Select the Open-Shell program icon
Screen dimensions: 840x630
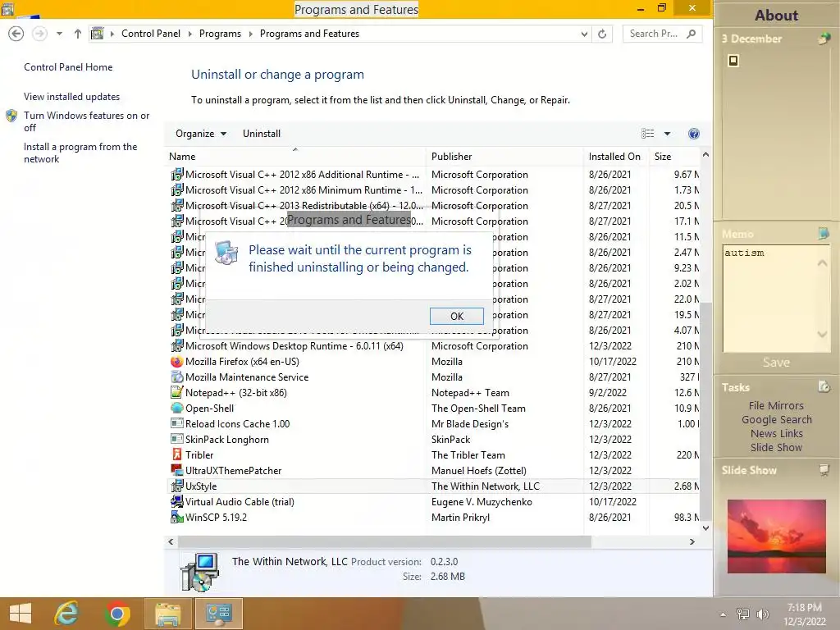coord(177,409)
